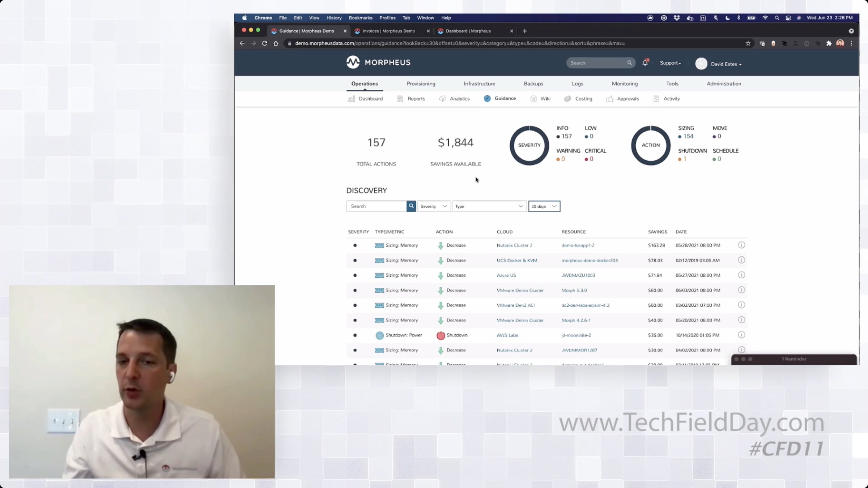Go back in browser history
The width and height of the screenshot is (868, 488).
242,43
